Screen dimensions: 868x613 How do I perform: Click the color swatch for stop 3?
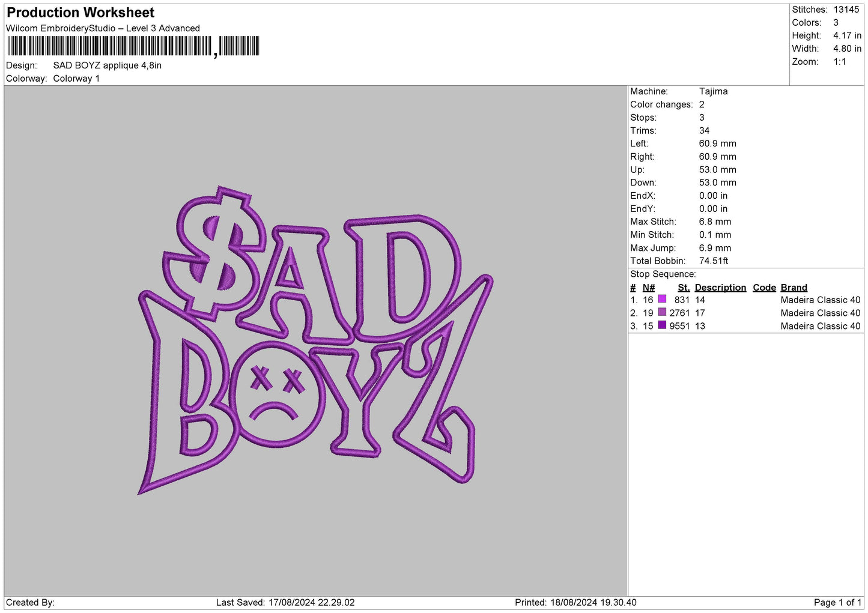point(662,325)
